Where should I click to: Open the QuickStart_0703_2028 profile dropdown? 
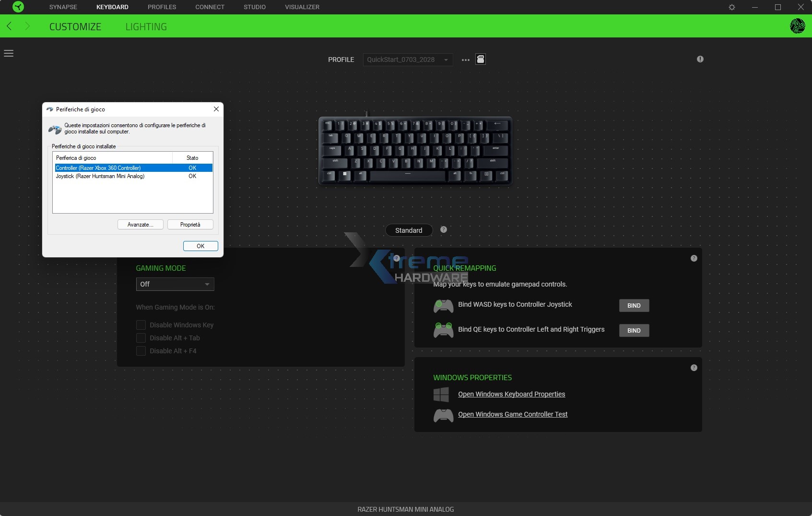(x=408, y=60)
